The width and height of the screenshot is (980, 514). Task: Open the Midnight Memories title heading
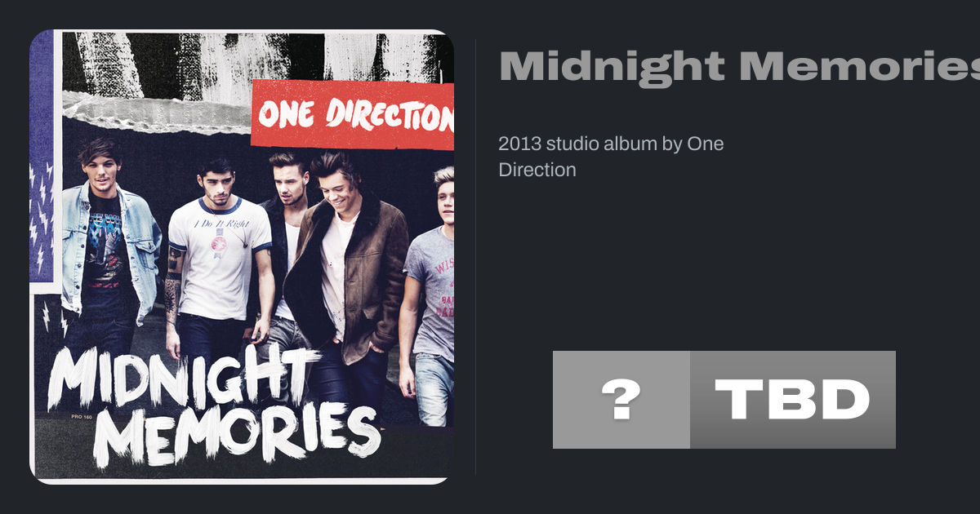[x=739, y=67]
